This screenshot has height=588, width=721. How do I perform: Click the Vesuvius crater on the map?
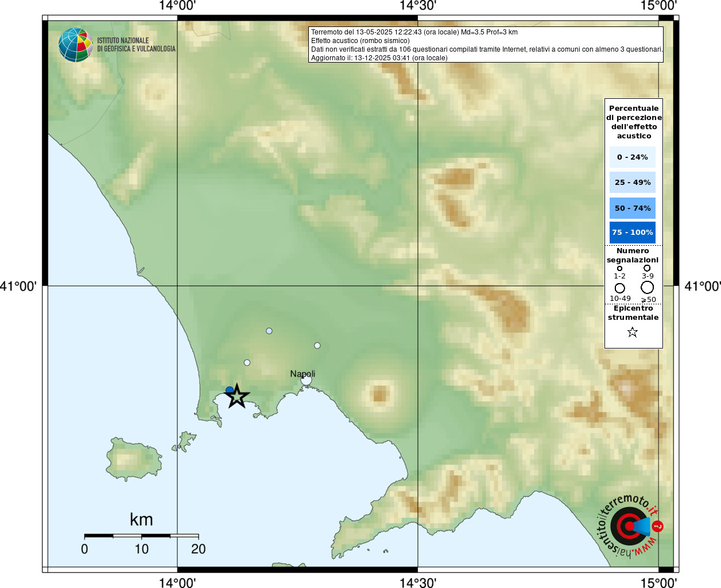pyautogui.click(x=379, y=394)
